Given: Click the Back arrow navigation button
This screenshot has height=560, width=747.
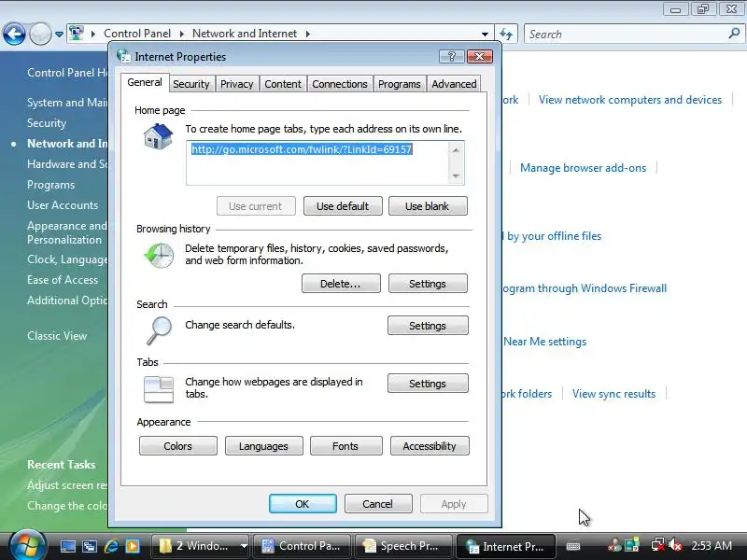Looking at the screenshot, I should (x=14, y=34).
